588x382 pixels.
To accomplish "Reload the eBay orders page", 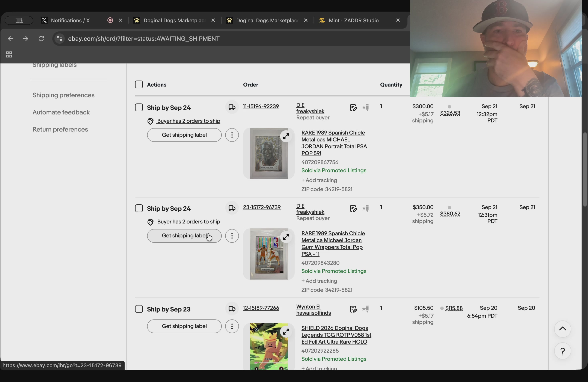I will [41, 39].
